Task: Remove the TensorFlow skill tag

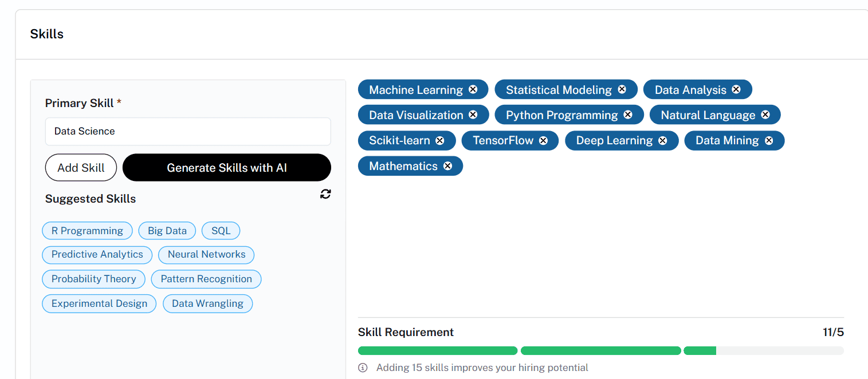Action: coord(543,140)
